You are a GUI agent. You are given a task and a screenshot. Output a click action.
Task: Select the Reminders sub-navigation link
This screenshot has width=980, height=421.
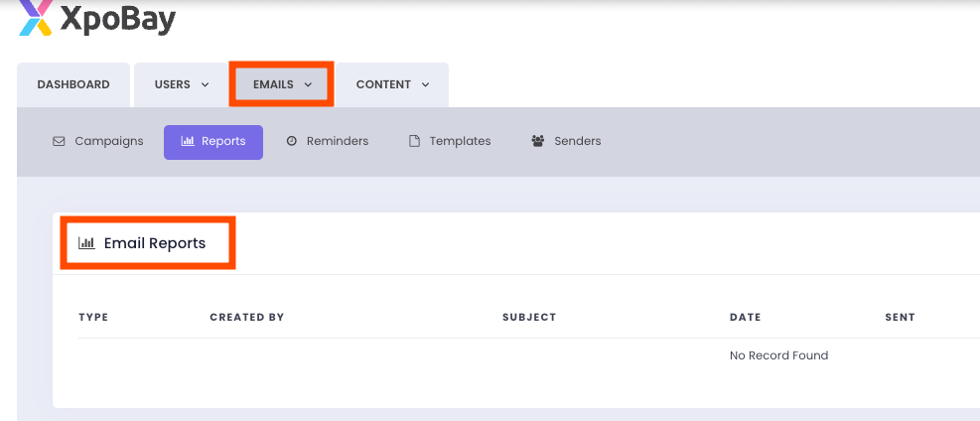pos(337,142)
